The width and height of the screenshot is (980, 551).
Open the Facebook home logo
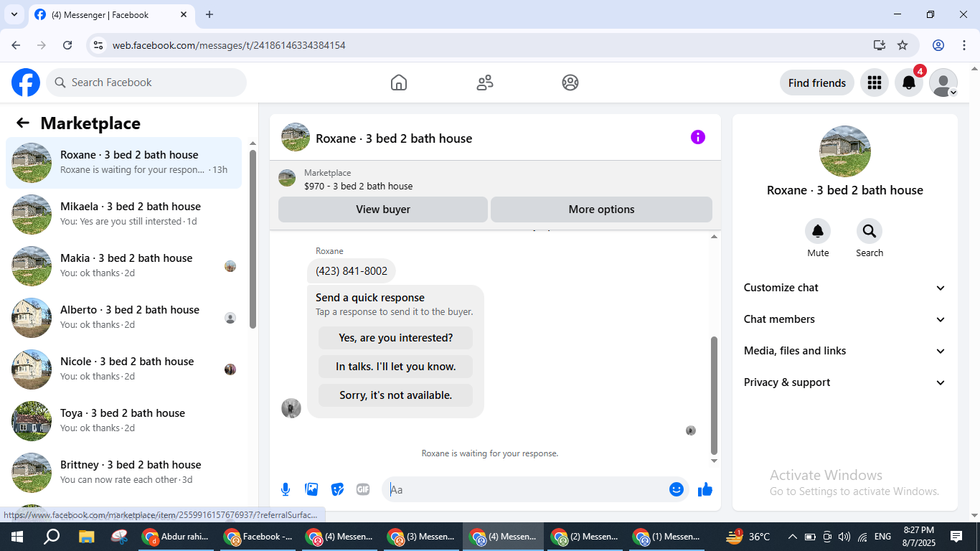point(26,83)
